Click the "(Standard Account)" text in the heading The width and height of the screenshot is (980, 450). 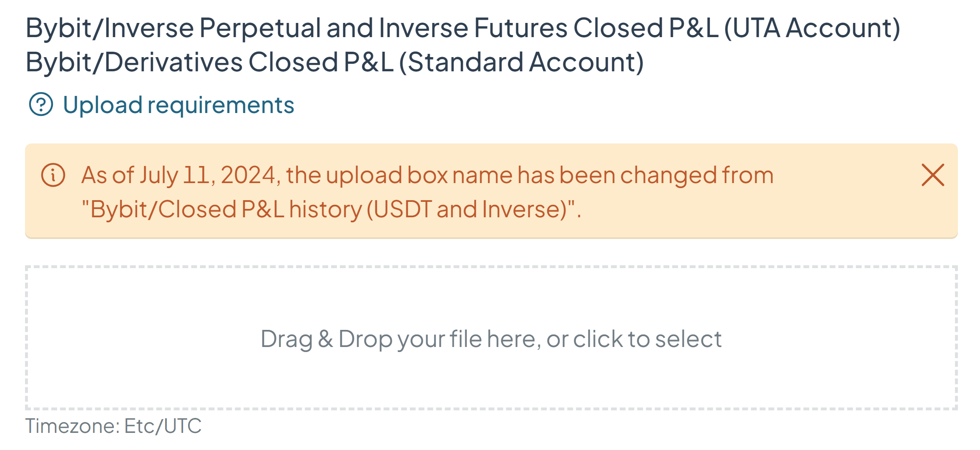(521, 62)
